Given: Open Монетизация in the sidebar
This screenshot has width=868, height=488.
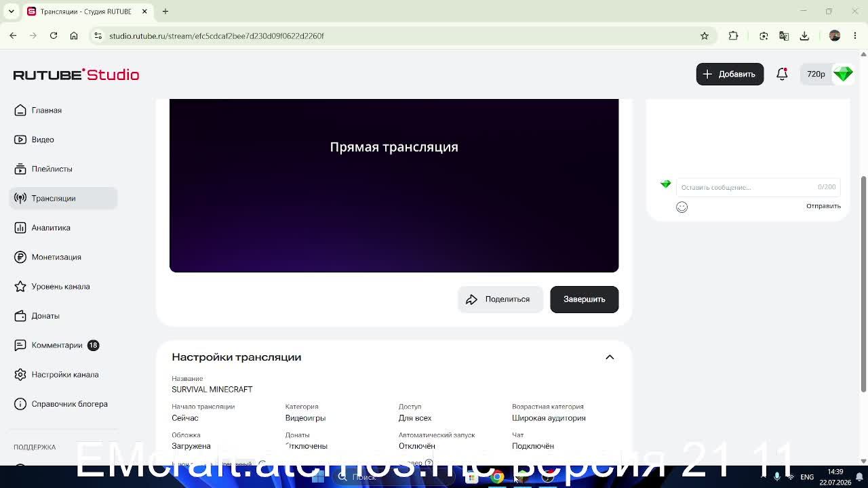Looking at the screenshot, I should point(56,257).
